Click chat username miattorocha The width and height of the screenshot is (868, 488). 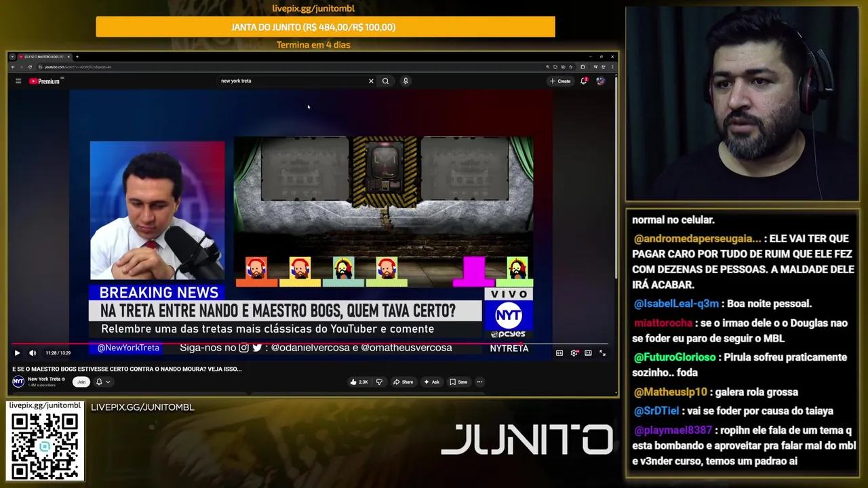pyautogui.click(x=663, y=323)
